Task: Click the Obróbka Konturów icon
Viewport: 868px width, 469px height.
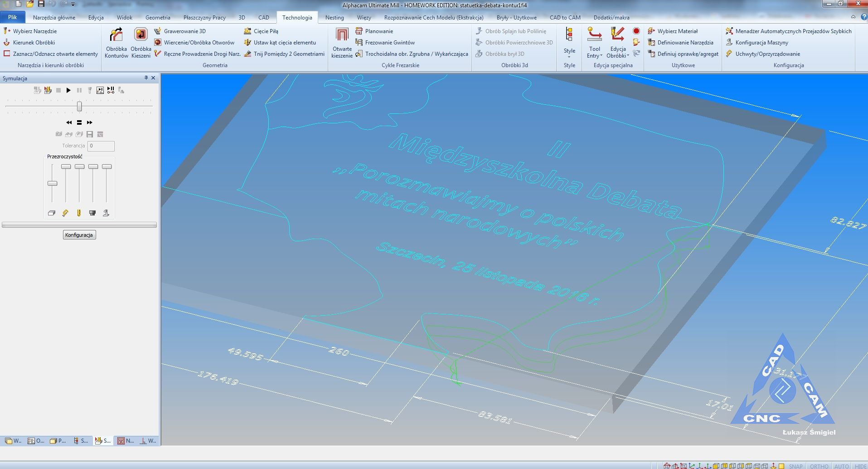Action: tap(116, 43)
